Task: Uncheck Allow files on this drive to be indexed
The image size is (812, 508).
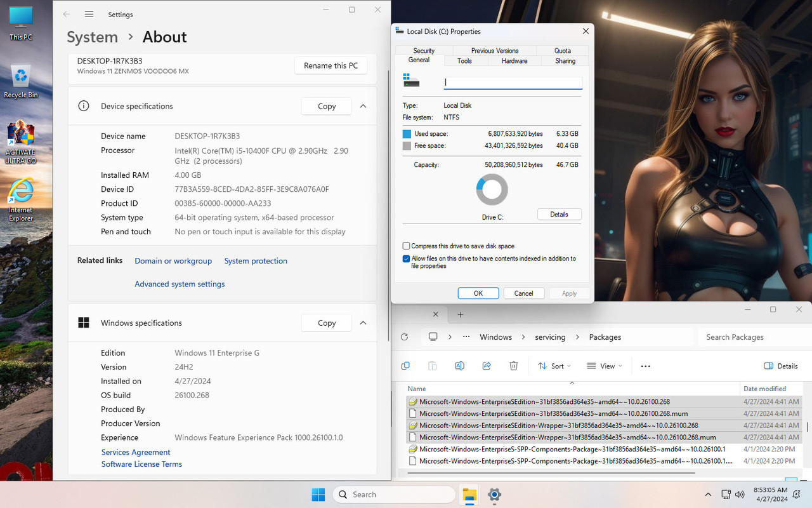Action: pos(406,258)
